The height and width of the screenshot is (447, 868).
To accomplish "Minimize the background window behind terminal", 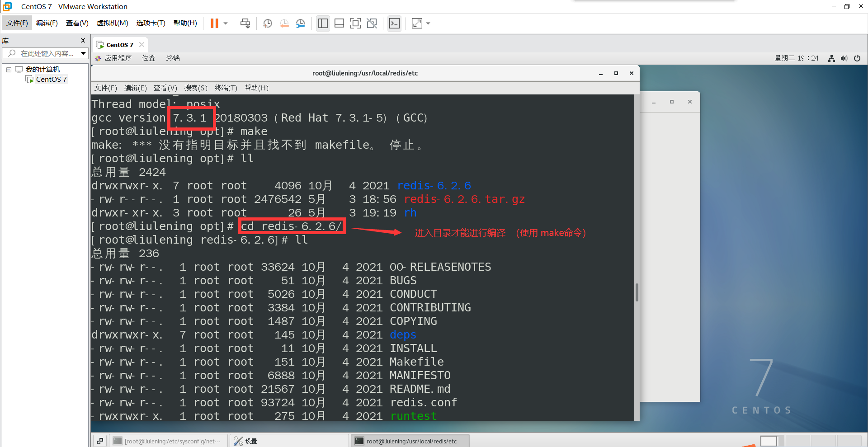I will tap(654, 102).
